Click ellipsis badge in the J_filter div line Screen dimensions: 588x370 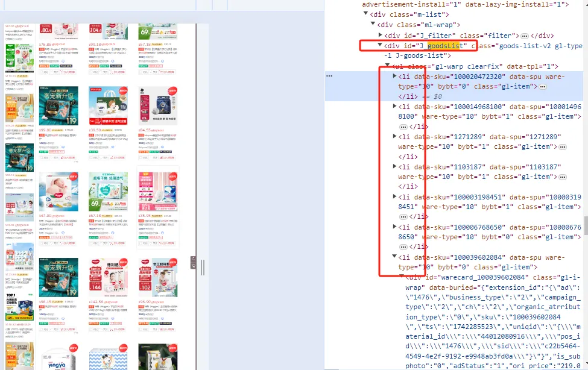[525, 36]
